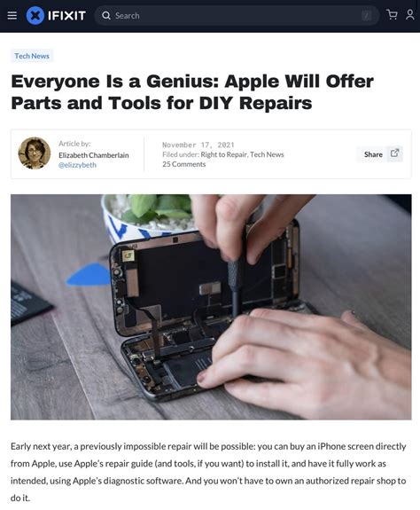Image resolution: width=420 pixels, height=510 pixels.
Task: Select the Tech News category tag
Action: pos(32,56)
